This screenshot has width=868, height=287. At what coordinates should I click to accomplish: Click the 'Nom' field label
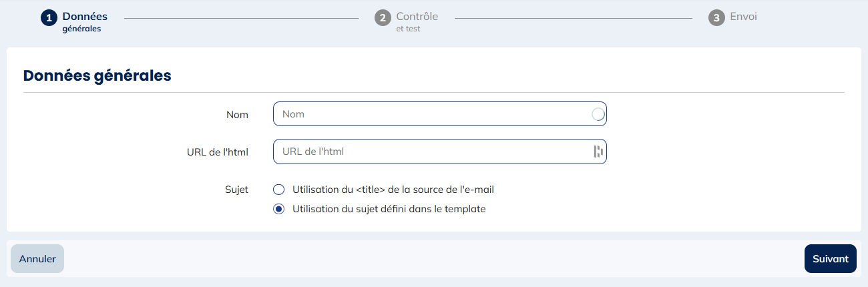click(x=237, y=115)
